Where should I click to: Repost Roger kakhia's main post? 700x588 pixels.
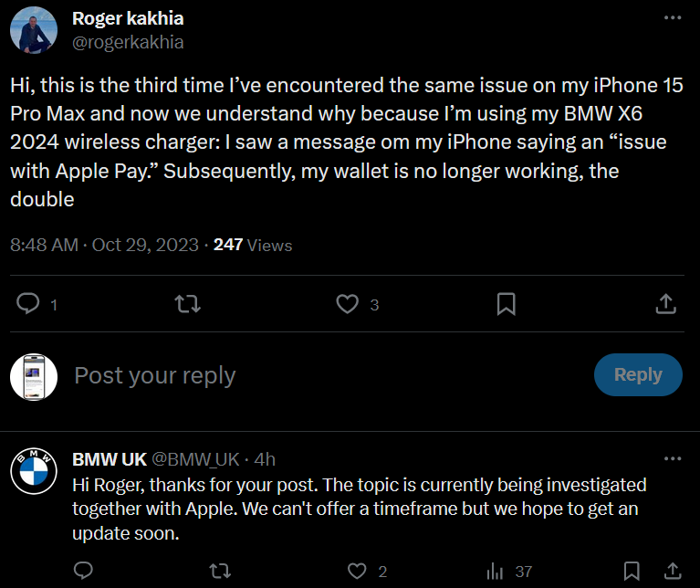coord(187,303)
